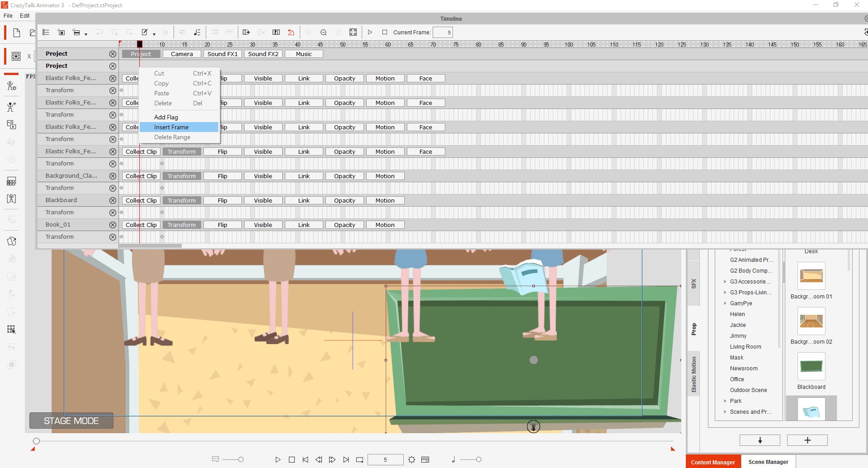
Task: Choose Insert Frame from the context menu
Action: tap(179, 127)
